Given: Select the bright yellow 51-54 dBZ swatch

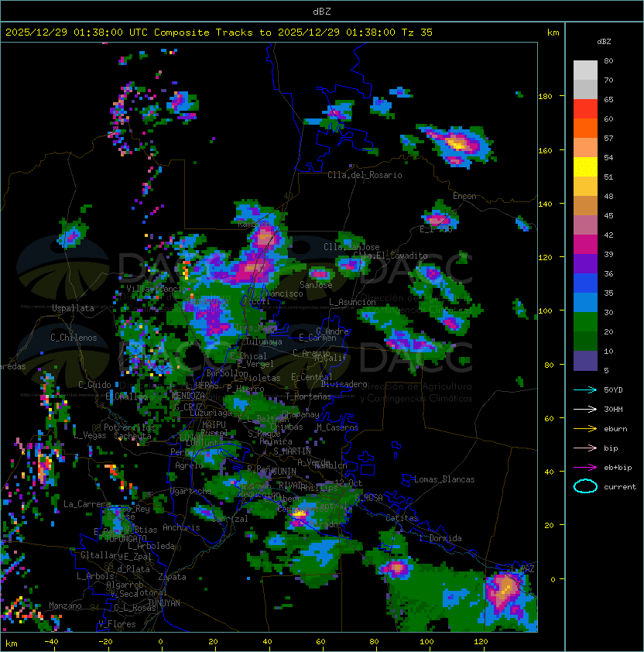Looking at the screenshot, I should pyautogui.click(x=585, y=166).
